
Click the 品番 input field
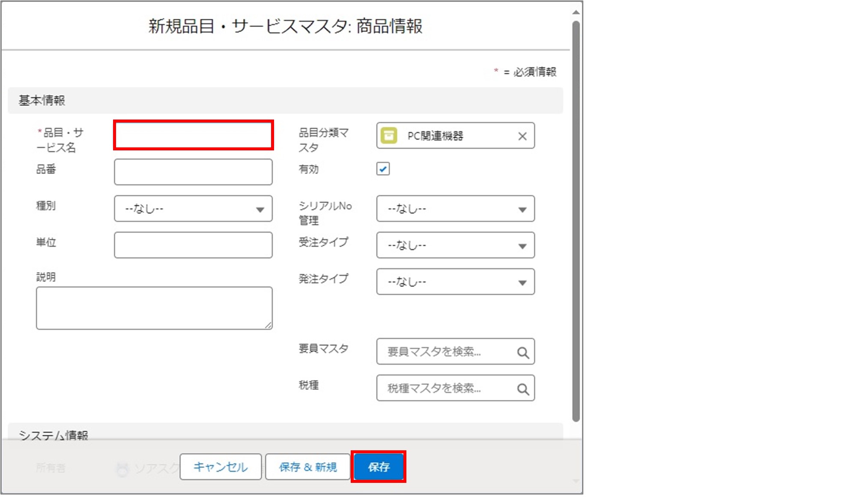click(x=193, y=172)
